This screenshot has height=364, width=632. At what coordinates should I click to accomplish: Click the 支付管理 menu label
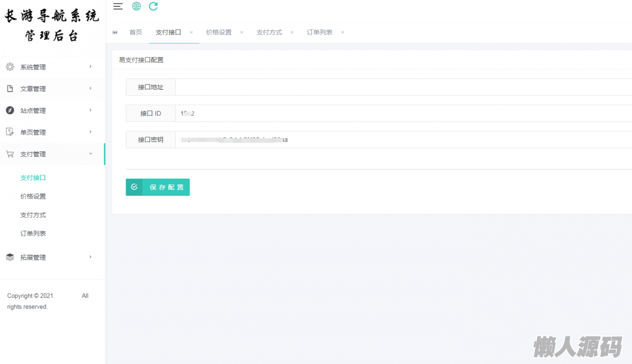pos(33,154)
